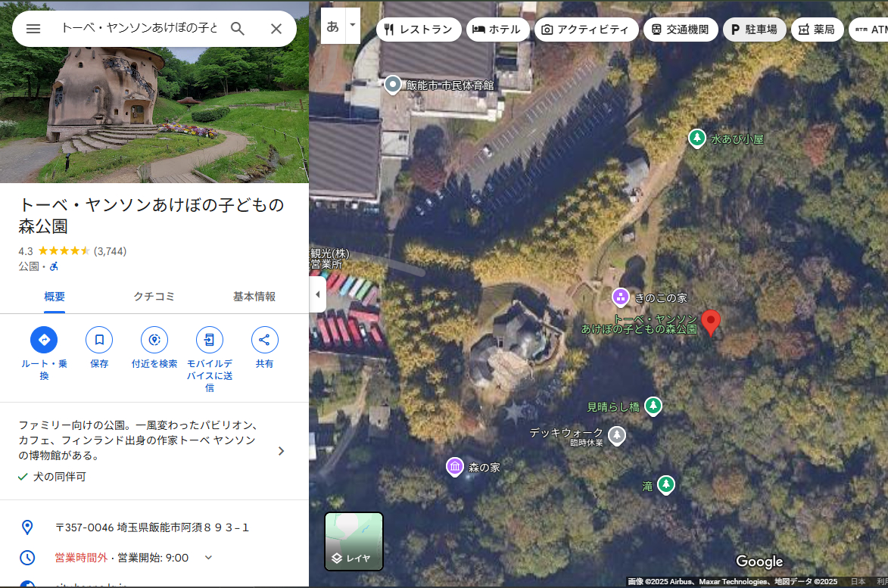Screen dimensions: 888x588
Task: Click the ルート・乗換 directions icon
Action: pos(44,340)
